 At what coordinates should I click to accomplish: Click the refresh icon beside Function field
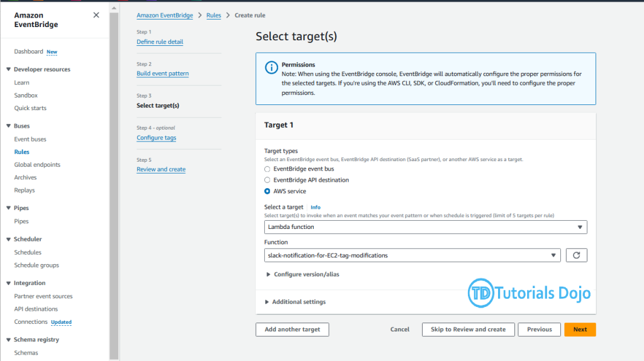tap(576, 255)
